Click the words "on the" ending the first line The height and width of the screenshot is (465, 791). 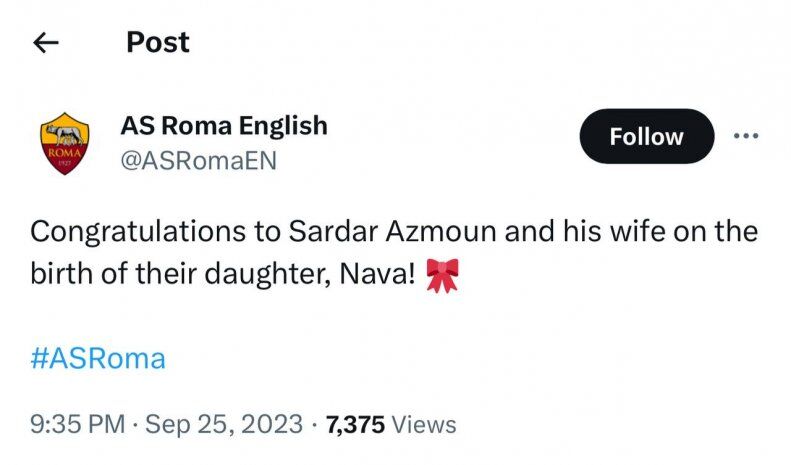point(716,232)
